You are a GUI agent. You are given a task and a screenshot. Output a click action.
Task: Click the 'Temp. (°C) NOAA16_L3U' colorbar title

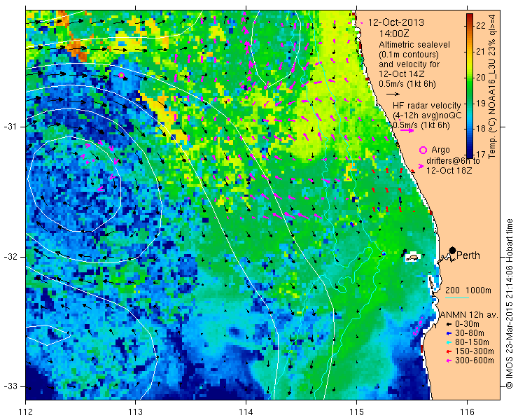491,86
